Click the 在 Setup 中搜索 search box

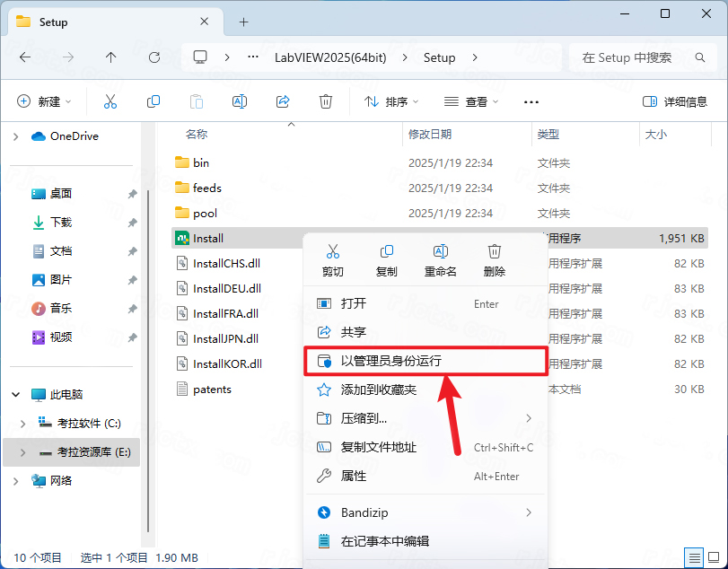point(643,57)
